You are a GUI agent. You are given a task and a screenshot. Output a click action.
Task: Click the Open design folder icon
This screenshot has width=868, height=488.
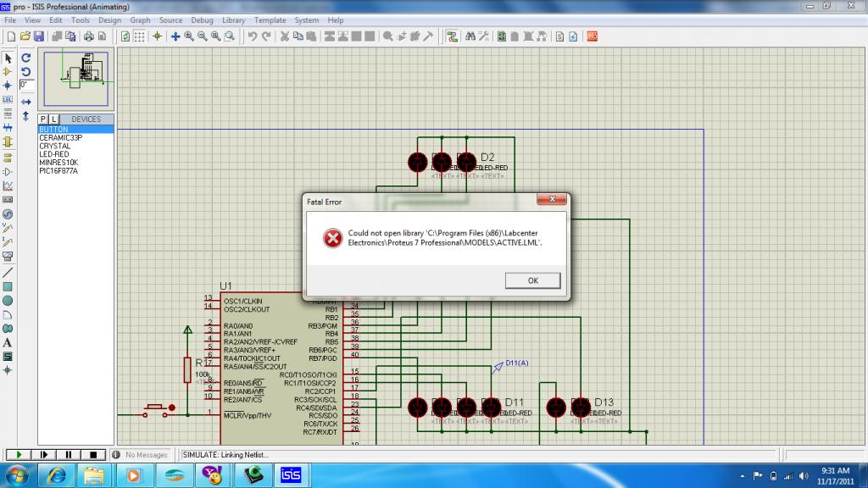pos(25,36)
